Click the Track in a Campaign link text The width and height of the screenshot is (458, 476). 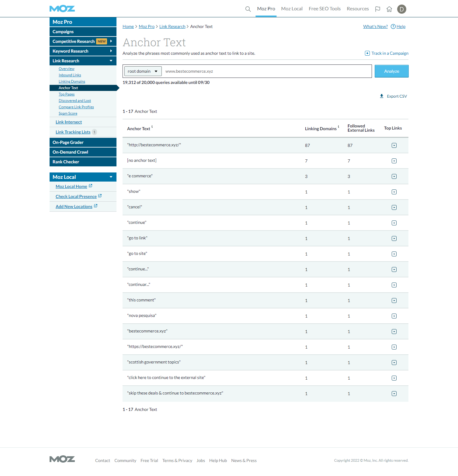[x=390, y=53]
